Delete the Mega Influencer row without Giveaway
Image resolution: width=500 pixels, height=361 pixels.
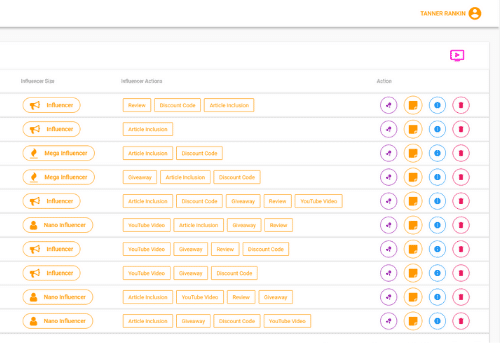pyautogui.click(x=461, y=153)
